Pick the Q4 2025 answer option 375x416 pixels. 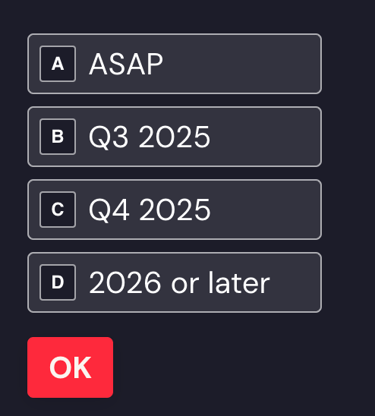click(174, 210)
